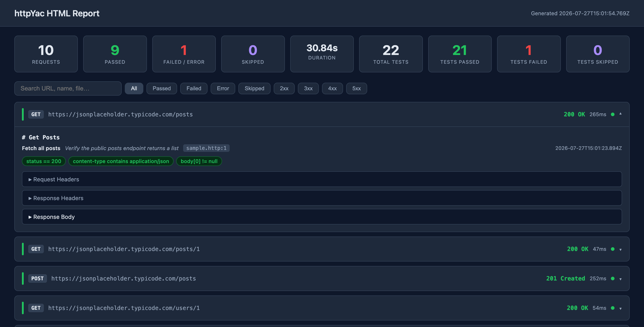Click the green status dot on 252ms row
Viewport: 644px width, 327px height.
point(613,278)
